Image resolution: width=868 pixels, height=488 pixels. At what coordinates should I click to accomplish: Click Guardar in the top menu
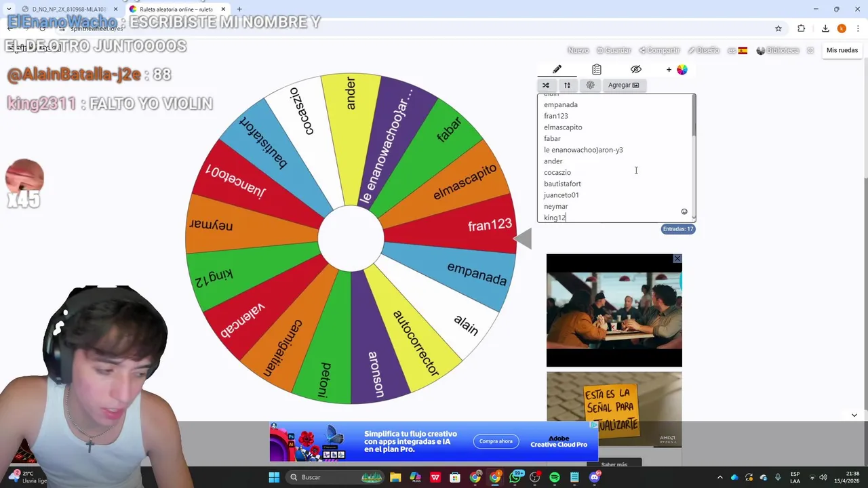click(x=614, y=50)
